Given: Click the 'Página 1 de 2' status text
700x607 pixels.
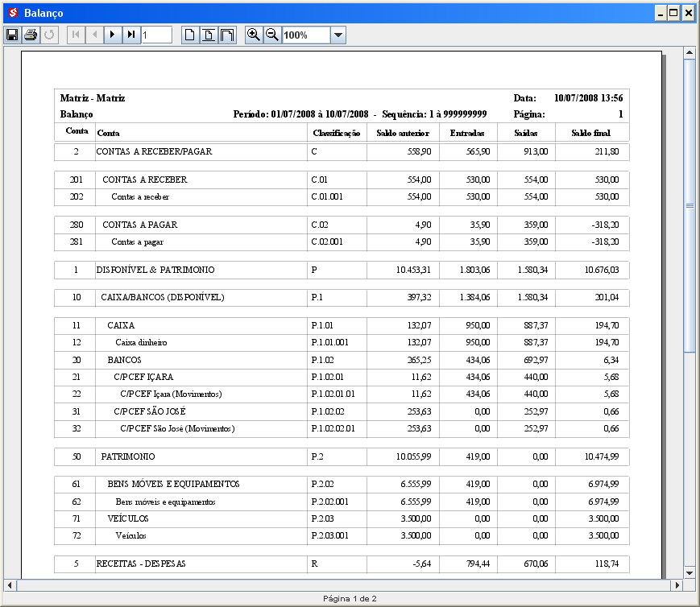Looking at the screenshot, I should [350, 598].
